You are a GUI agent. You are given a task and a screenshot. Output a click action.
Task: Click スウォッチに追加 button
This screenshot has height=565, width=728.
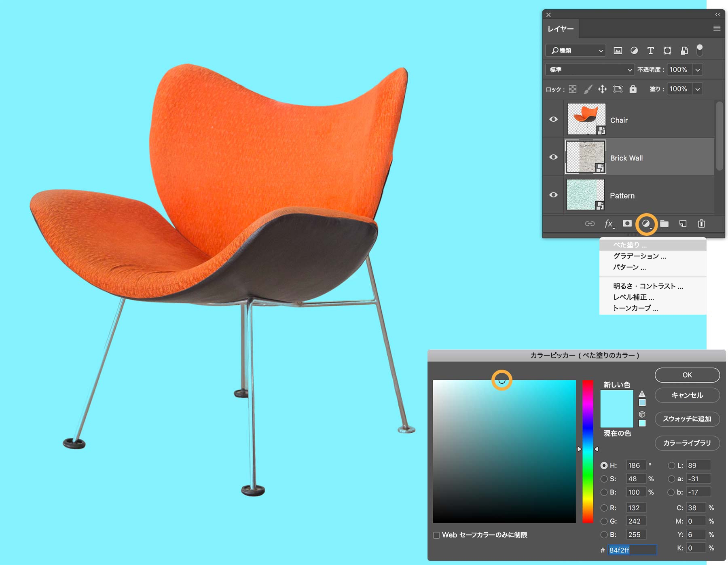tap(687, 419)
